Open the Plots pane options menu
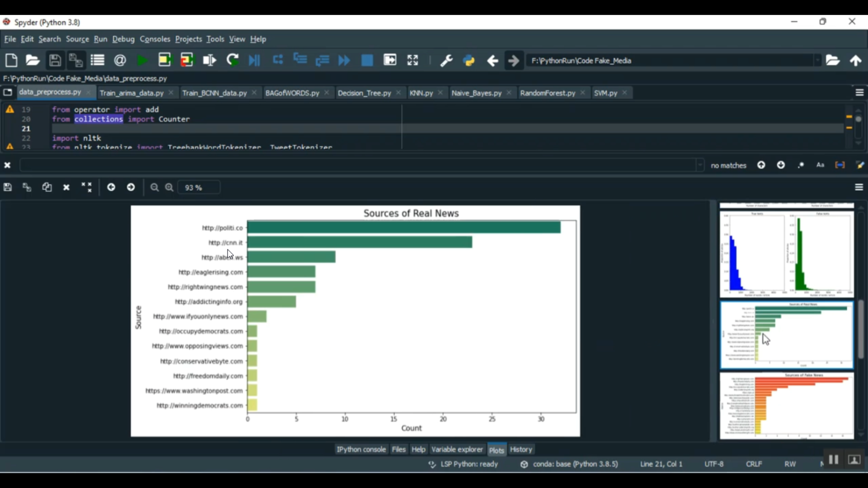 tap(859, 187)
